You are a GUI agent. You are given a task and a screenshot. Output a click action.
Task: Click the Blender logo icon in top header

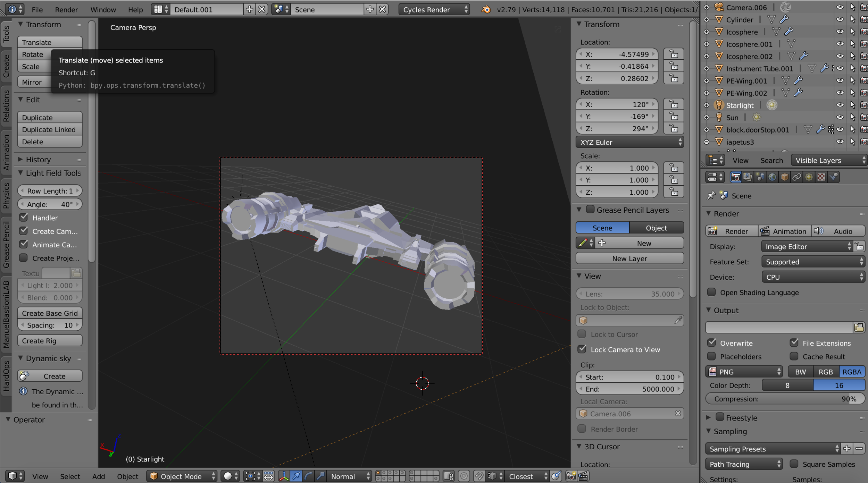486,9
